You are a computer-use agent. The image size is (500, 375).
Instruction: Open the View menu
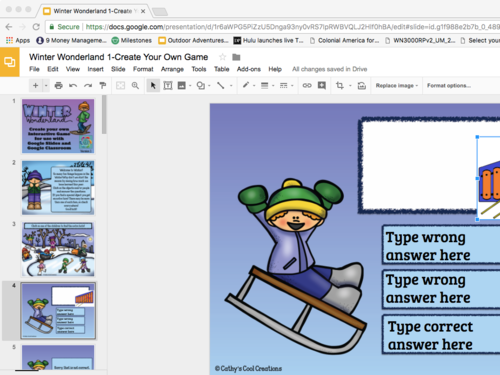(73, 69)
